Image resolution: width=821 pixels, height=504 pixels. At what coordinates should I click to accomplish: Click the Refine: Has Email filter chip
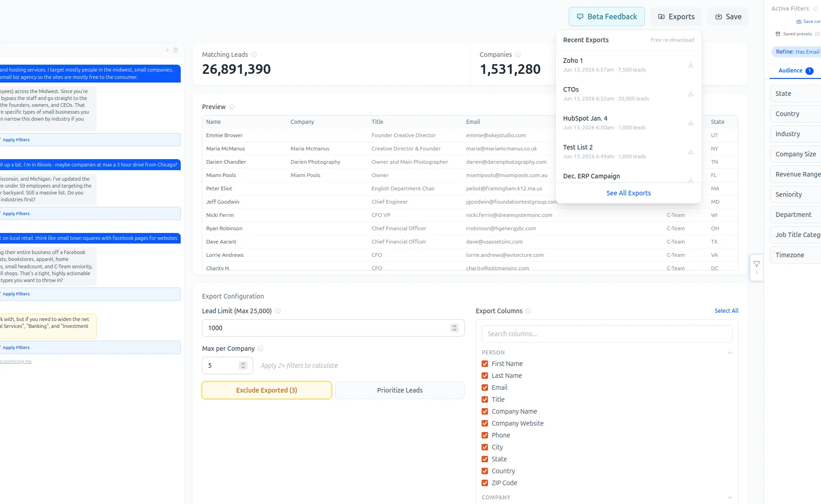point(796,52)
